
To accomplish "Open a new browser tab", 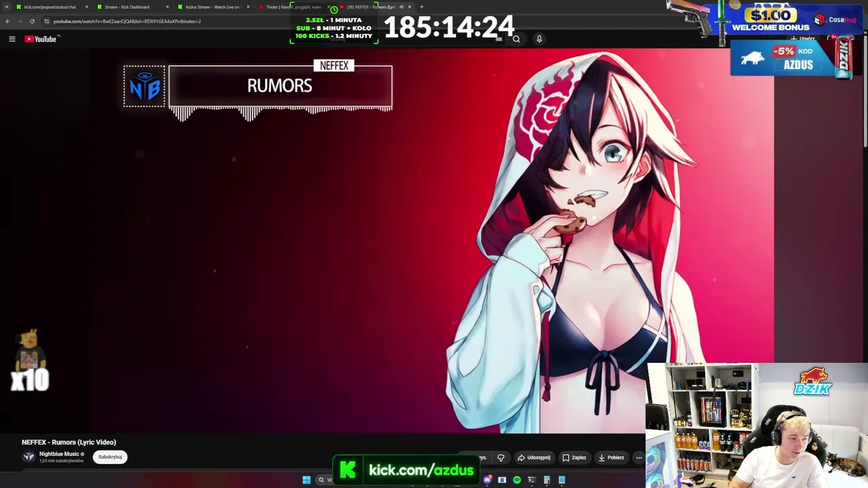I will (x=421, y=7).
